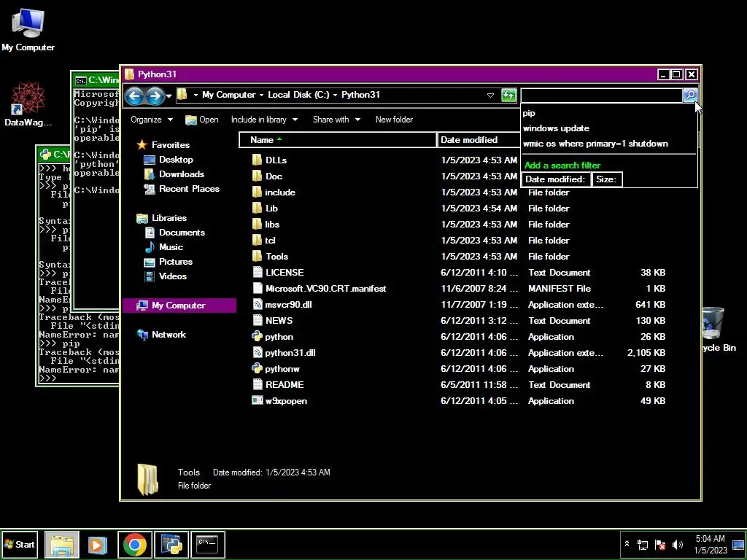Sort by the Name column header
The width and height of the screenshot is (747, 560).
[x=337, y=139]
